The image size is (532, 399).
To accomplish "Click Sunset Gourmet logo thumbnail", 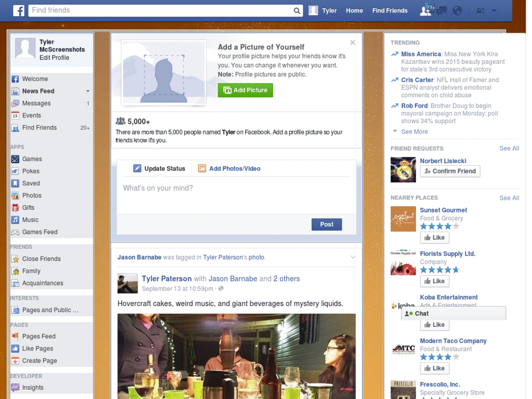I will 403,219.
